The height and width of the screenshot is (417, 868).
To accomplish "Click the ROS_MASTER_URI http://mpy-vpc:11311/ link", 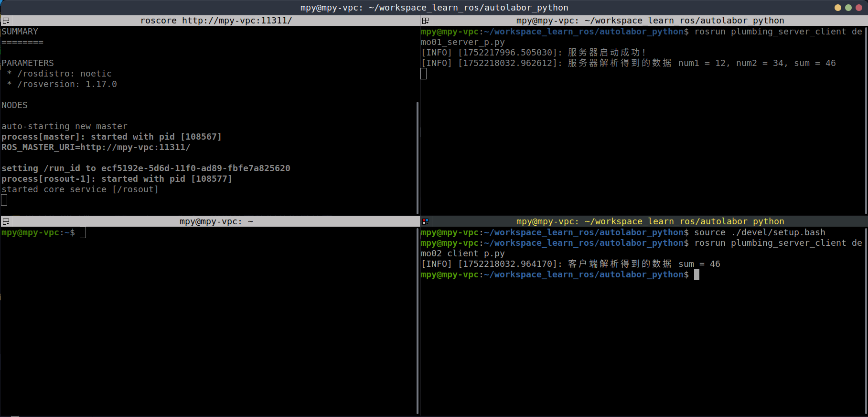I will (135, 147).
